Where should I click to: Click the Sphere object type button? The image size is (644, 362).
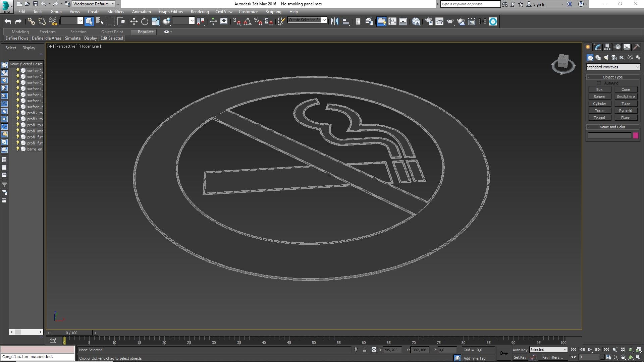tap(599, 97)
